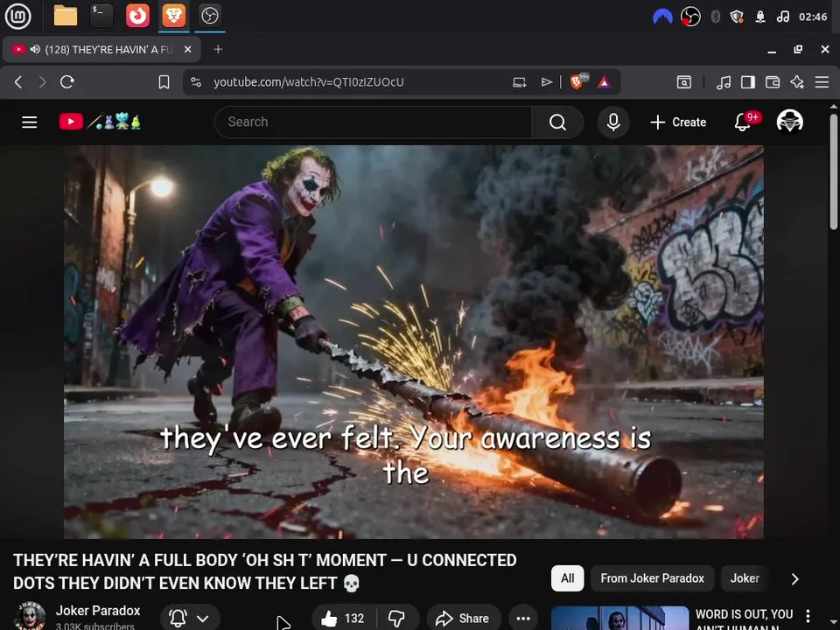Switch to the OBS Studio taskbar item
The width and height of the screenshot is (840, 630).
pos(209,16)
